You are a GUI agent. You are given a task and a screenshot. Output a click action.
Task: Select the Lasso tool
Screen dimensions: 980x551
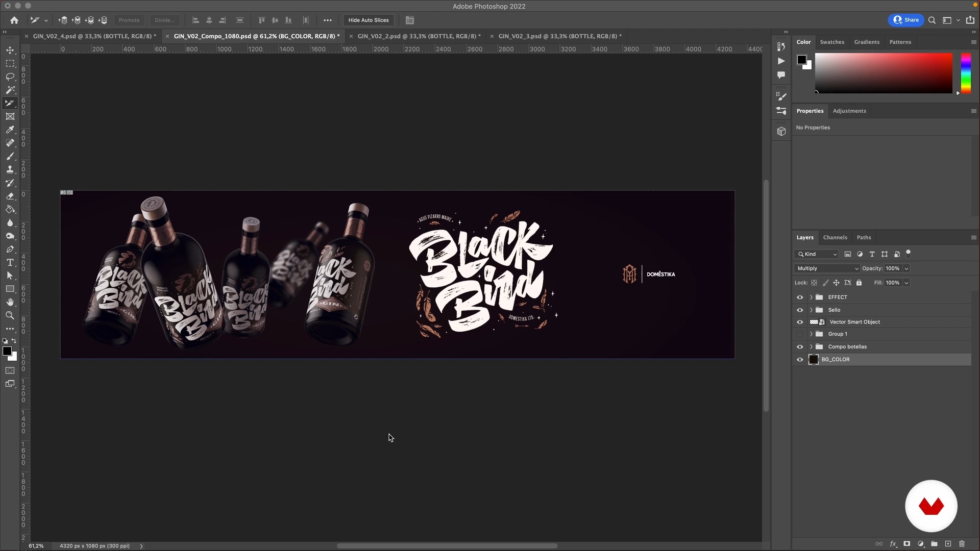(x=10, y=77)
